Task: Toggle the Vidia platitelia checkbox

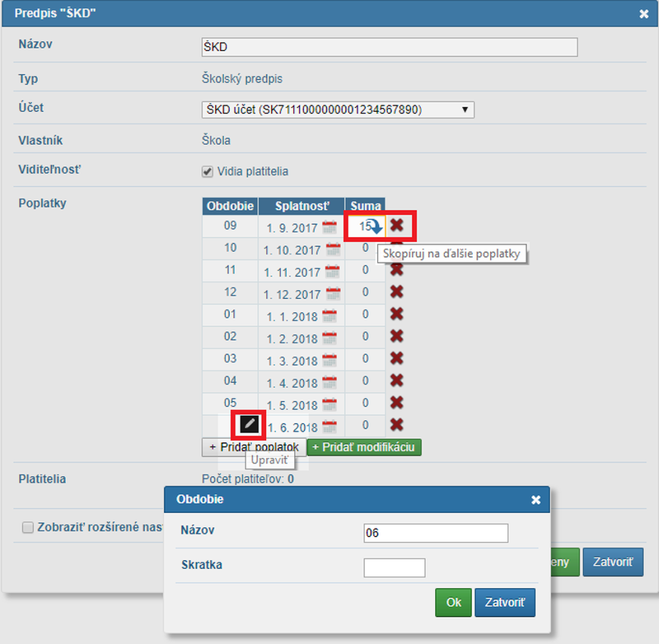Action: pos(208,171)
